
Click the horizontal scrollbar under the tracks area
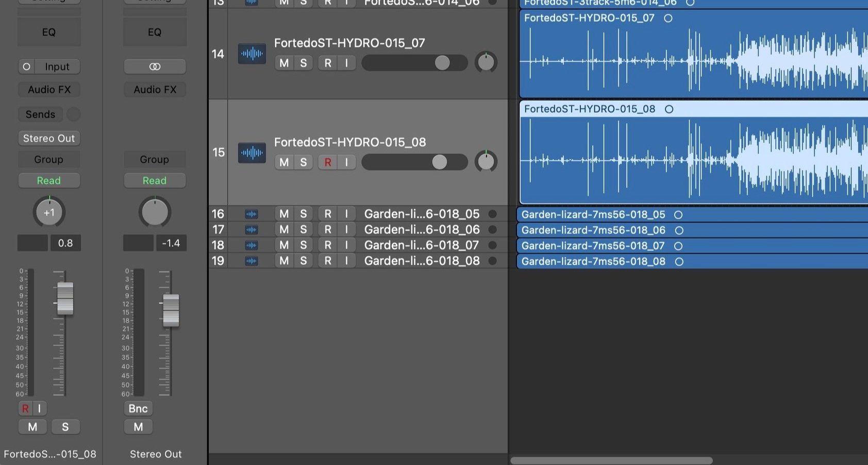(611, 460)
